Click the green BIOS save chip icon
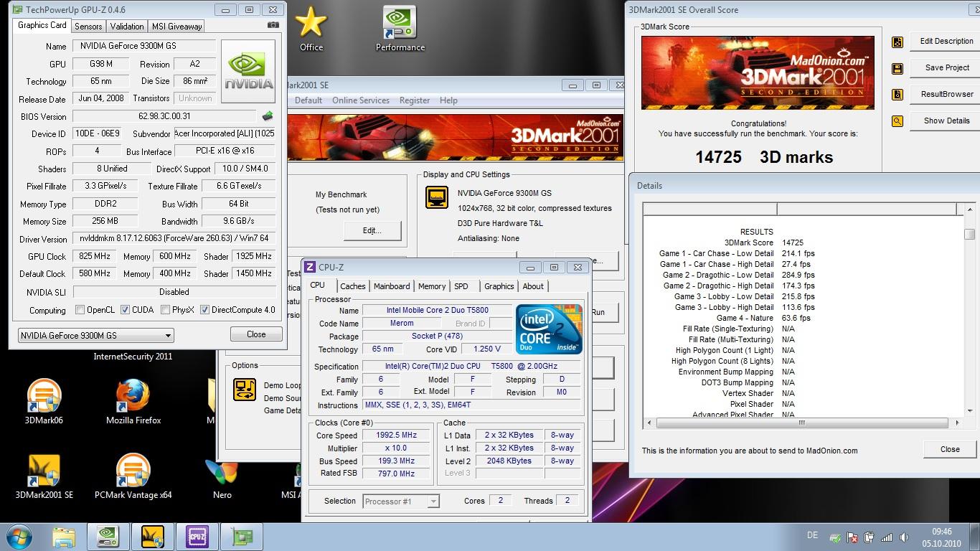980x551 pixels. point(268,116)
